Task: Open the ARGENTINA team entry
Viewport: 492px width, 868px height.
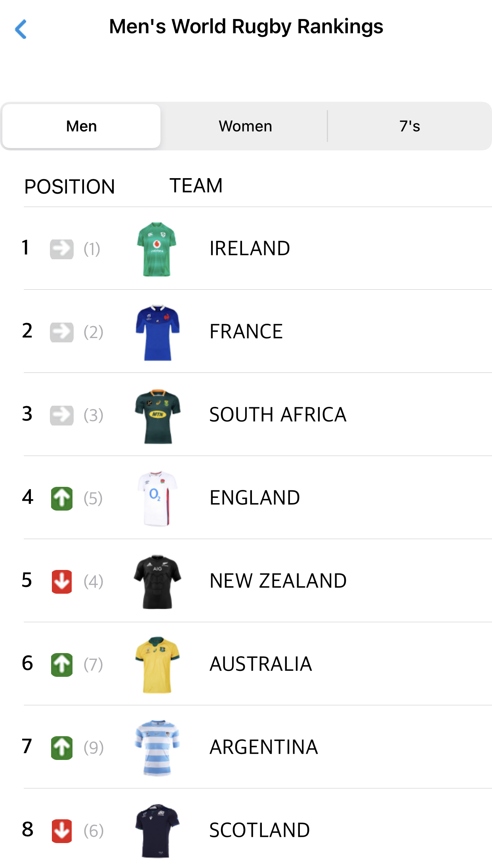Action: tap(263, 747)
